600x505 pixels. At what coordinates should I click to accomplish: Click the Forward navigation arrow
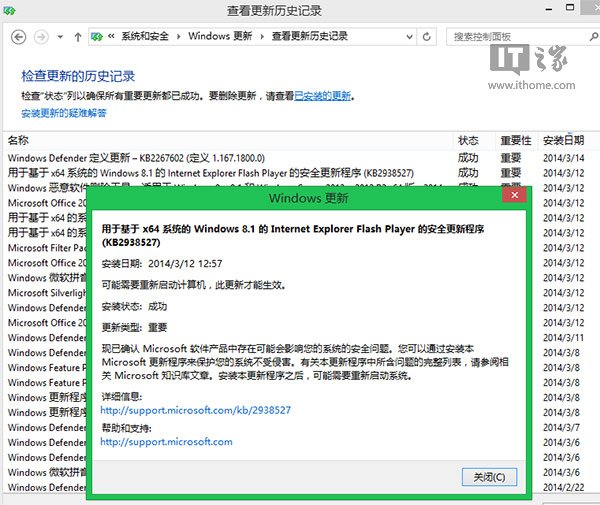tap(42, 37)
